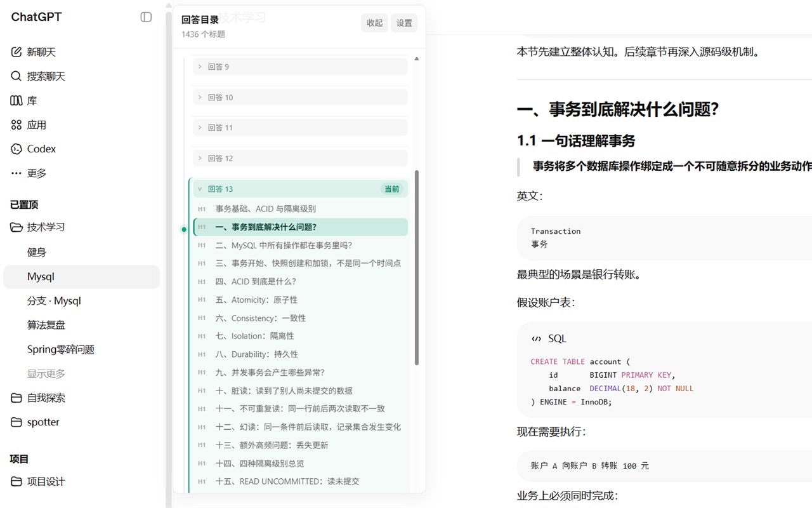This screenshot has height=508, width=812.
Task: Click the 新聊天 compose icon
Action: (x=16, y=52)
